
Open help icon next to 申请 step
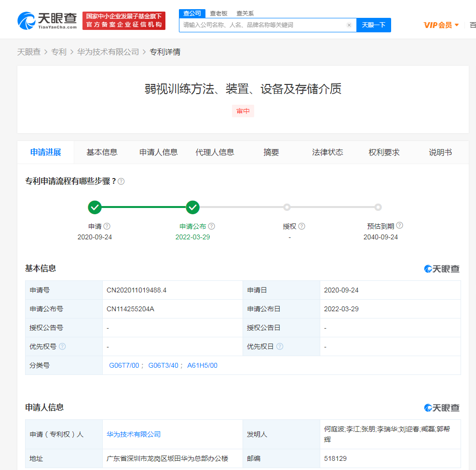point(107,226)
